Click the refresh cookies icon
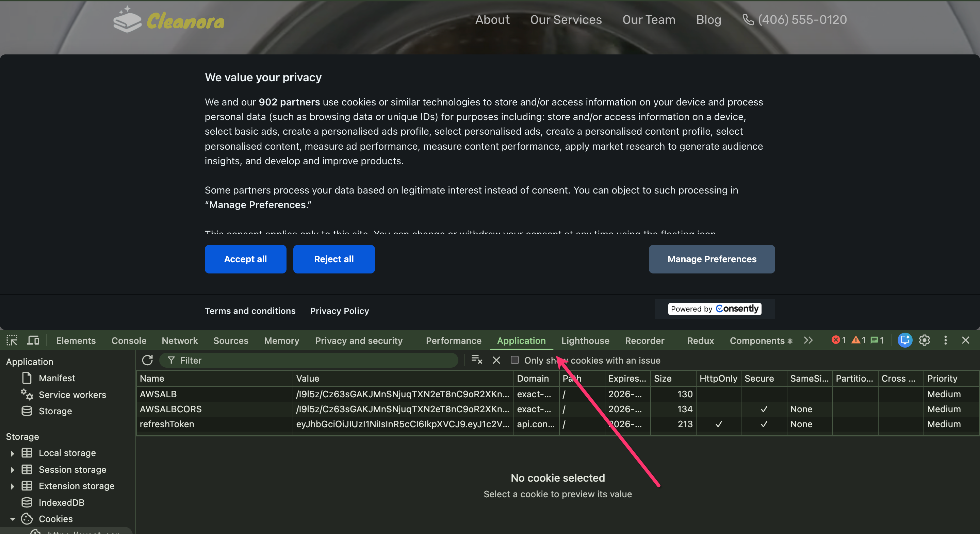The width and height of the screenshot is (980, 534). click(x=147, y=360)
